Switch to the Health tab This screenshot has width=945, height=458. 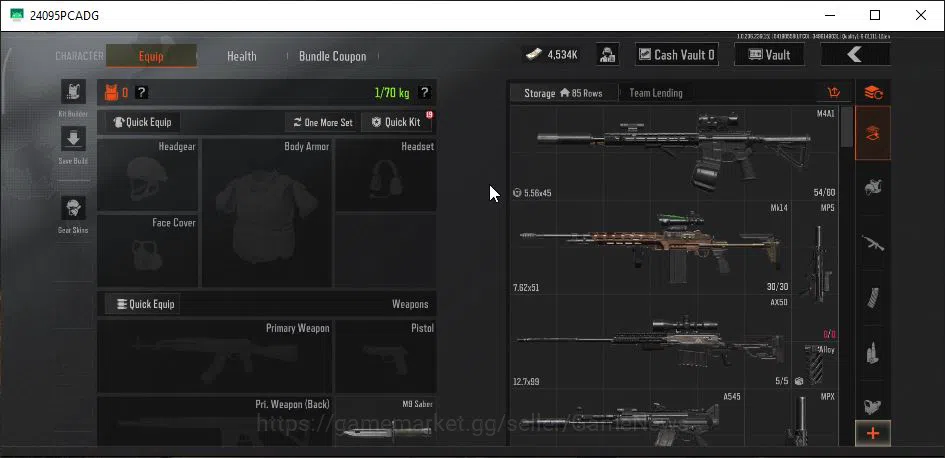click(242, 56)
